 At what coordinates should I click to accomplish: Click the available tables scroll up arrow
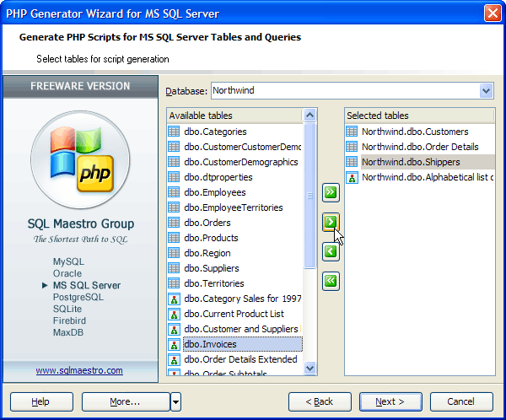(310, 116)
